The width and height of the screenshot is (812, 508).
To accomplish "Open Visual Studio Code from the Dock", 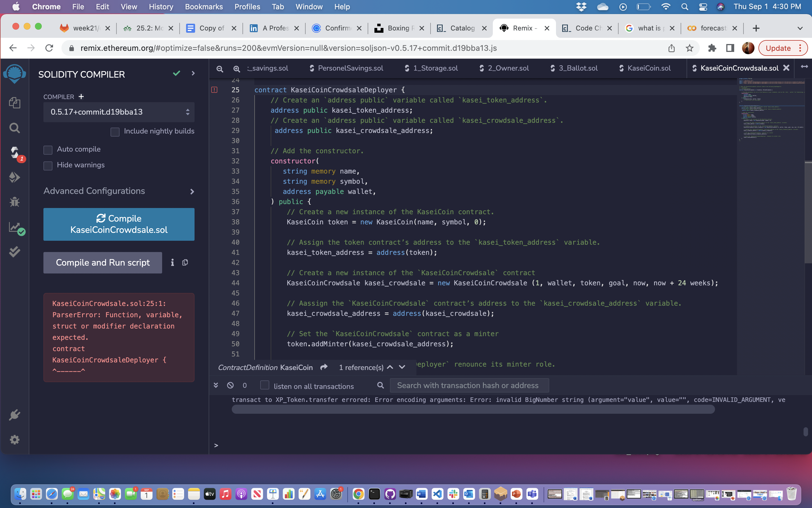I will coord(437,494).
